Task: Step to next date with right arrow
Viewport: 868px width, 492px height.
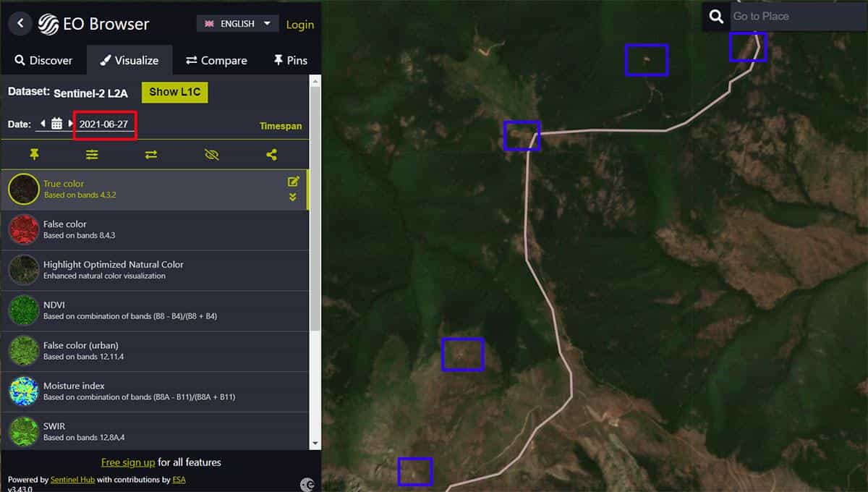Action: point(70,124)
